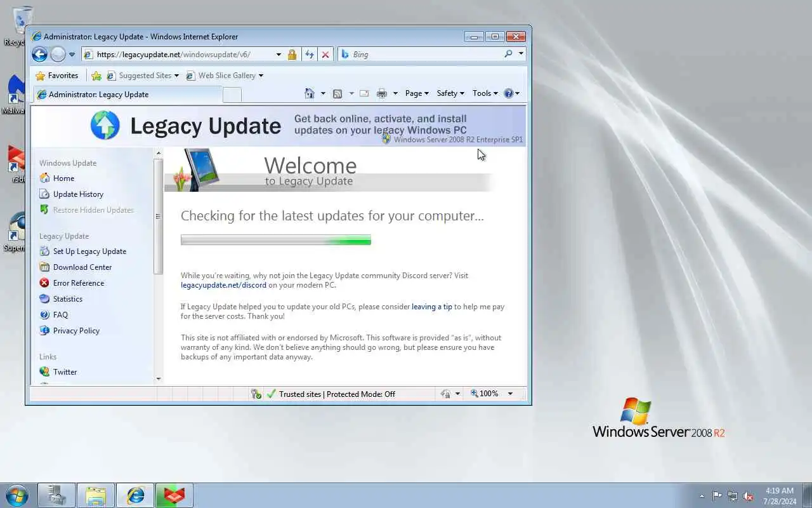The image size is (812, 508).
Task: Open the Windows Start button
Action: (16, 495)
